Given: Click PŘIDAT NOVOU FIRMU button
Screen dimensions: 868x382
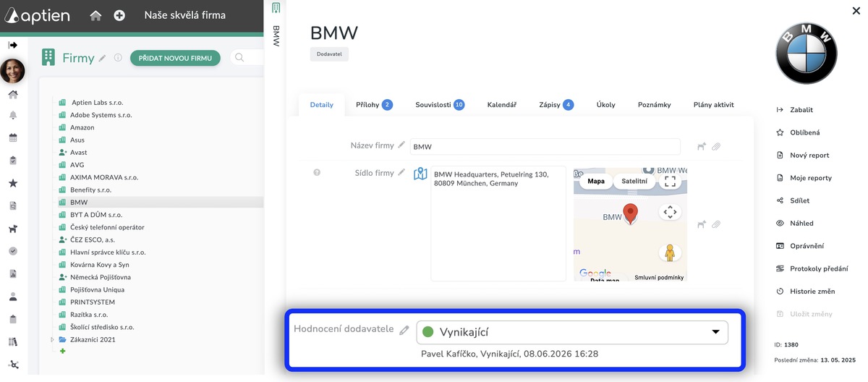Looking at the screenshot, I should point(175,58).
